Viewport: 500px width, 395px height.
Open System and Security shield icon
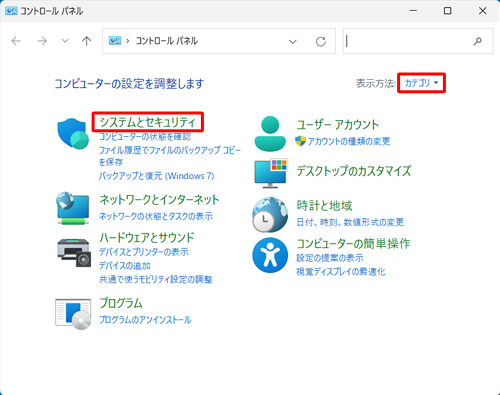[73, 134]
